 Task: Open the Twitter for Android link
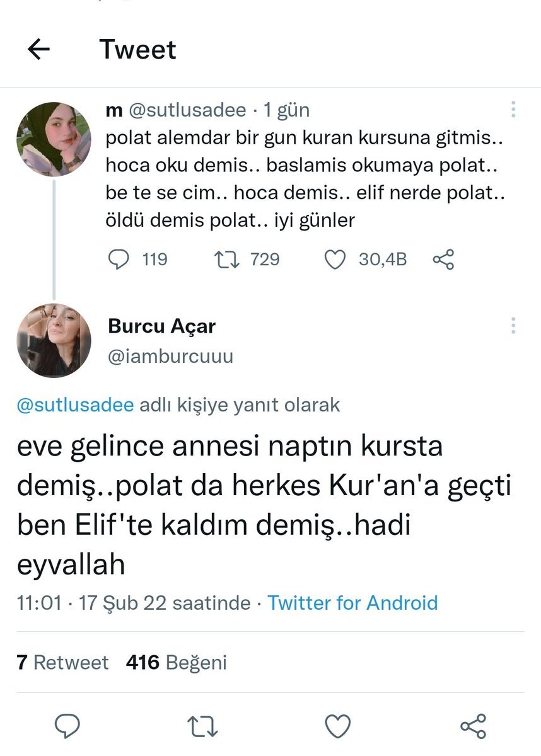point(352,603)
